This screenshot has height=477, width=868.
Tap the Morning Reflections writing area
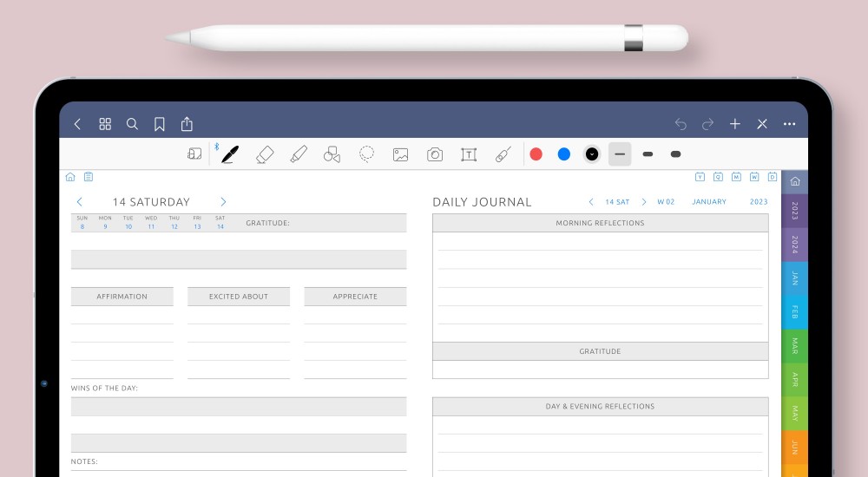tap(600, 287)
